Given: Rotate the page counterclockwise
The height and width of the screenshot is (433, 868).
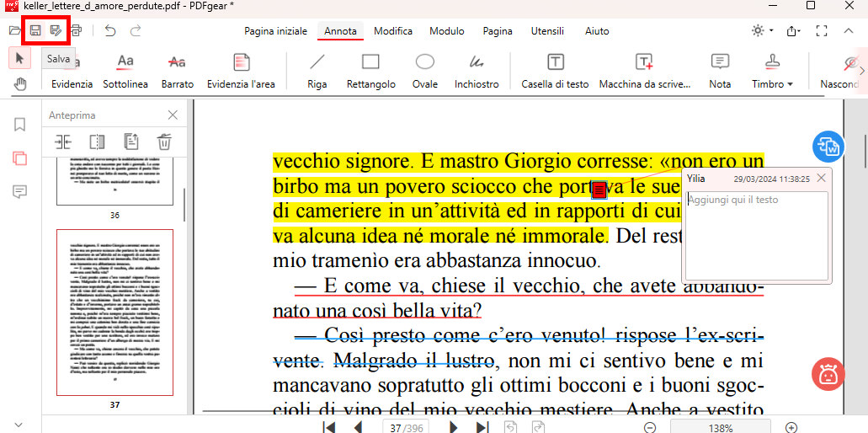Looking at the screenshot, I should point(511,427).
